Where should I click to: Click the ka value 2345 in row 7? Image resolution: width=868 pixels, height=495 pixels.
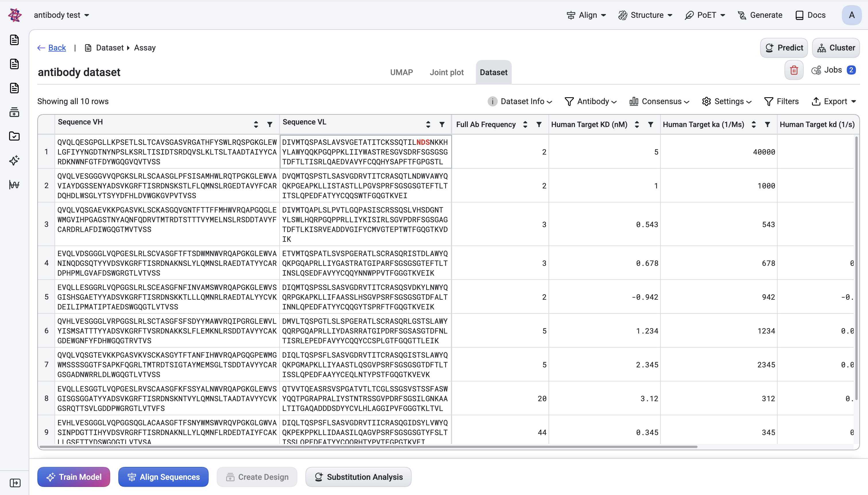coord(766,365)
